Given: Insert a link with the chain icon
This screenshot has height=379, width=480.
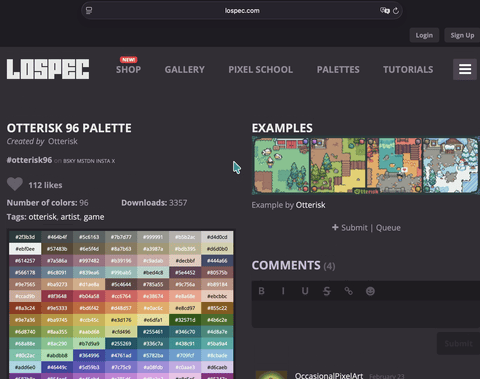Looking at the screenshot, I should tap(348, 291).
